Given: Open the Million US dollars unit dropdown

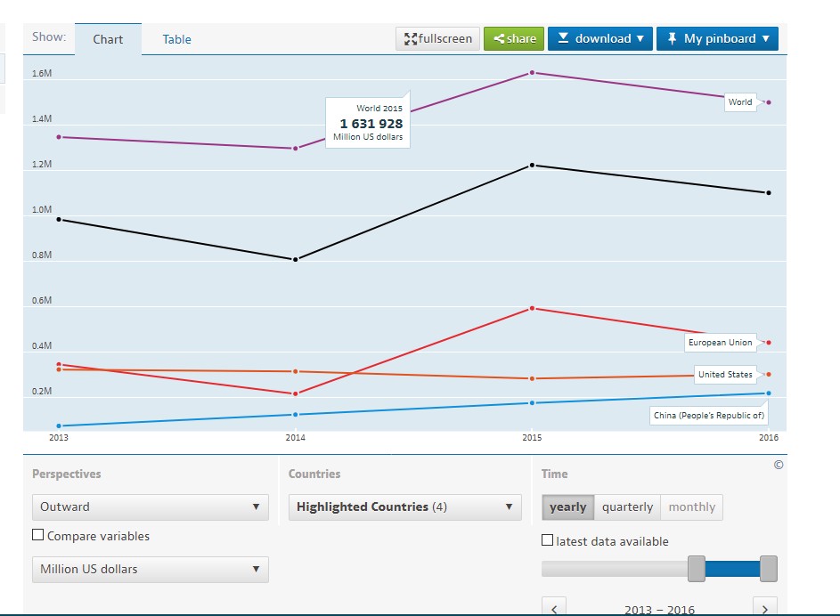Looking at the screenshot, I should pos(150,570).
